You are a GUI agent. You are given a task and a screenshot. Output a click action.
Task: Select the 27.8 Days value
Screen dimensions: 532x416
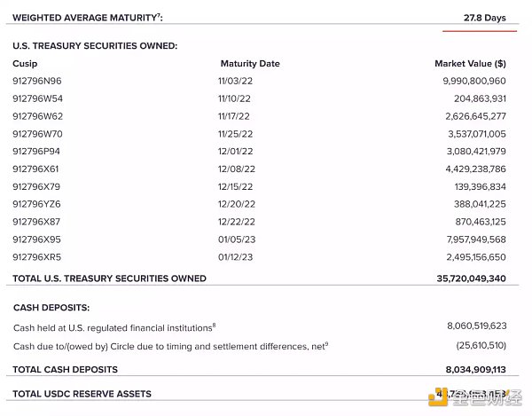click(x=484, y=18)
